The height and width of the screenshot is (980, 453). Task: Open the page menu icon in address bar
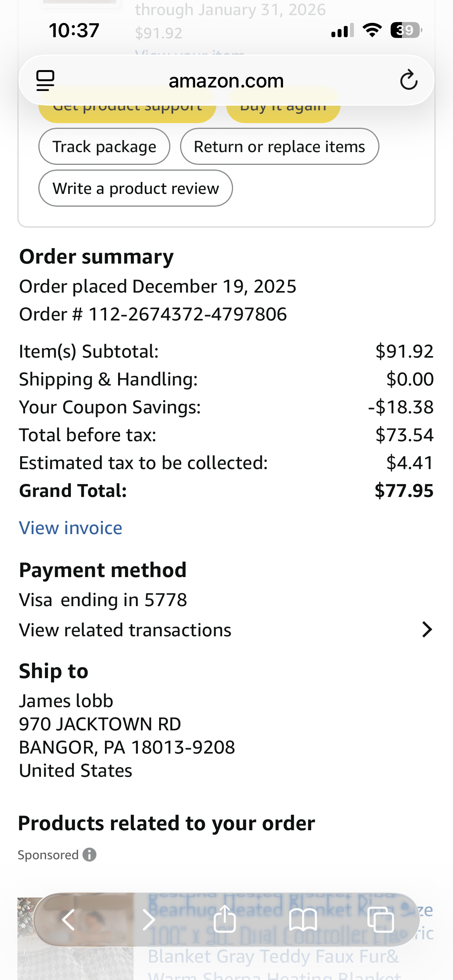click(45, 81)
